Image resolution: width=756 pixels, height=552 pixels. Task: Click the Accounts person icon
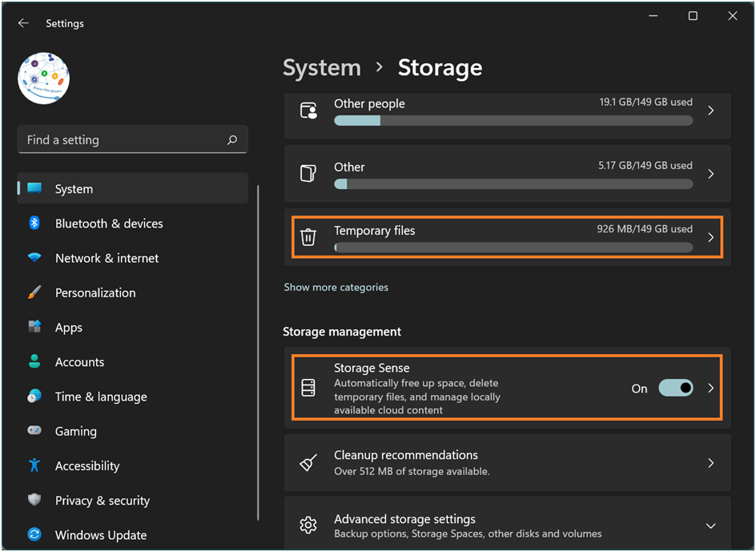(34, 361)
